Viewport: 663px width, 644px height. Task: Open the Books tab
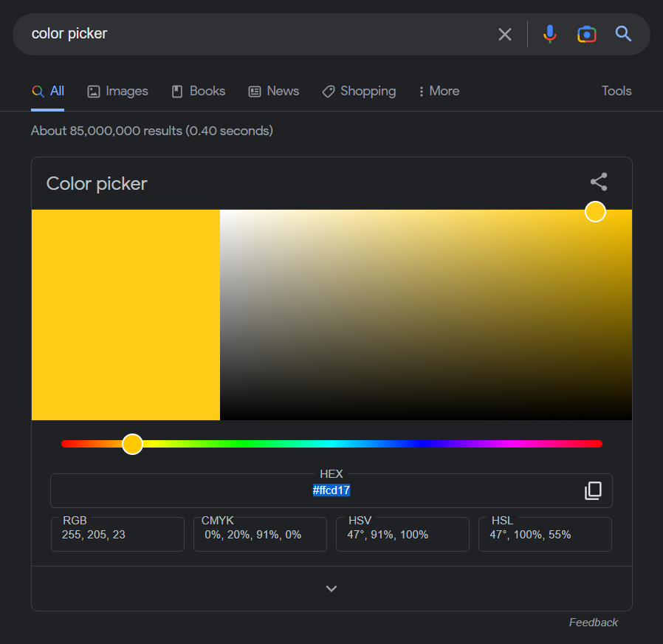199,91
